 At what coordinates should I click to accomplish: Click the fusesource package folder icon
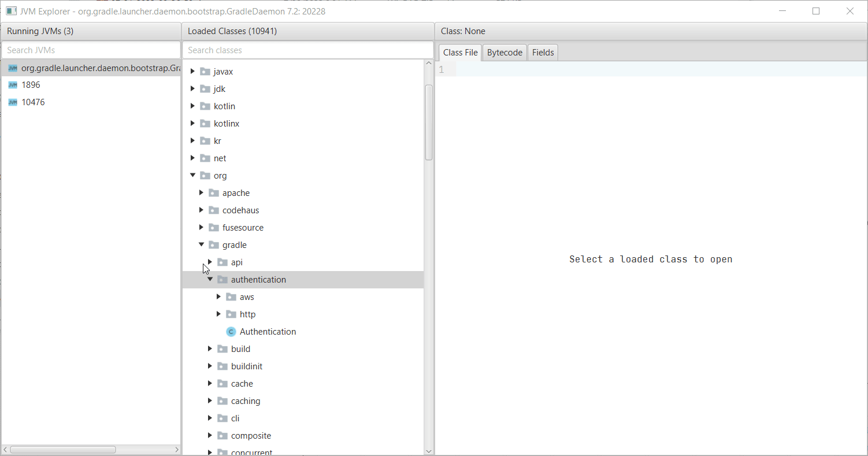[213, 228]
